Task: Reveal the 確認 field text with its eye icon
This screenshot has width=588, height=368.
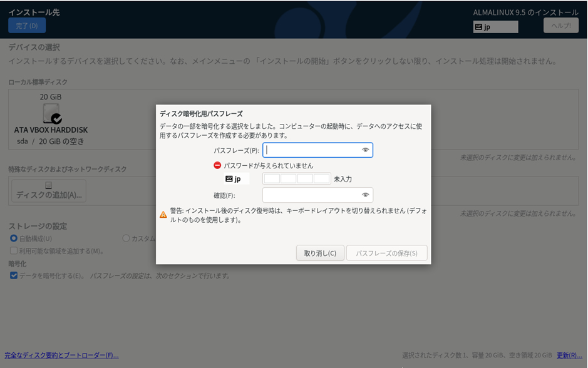Action: click(x=367, y=195)
